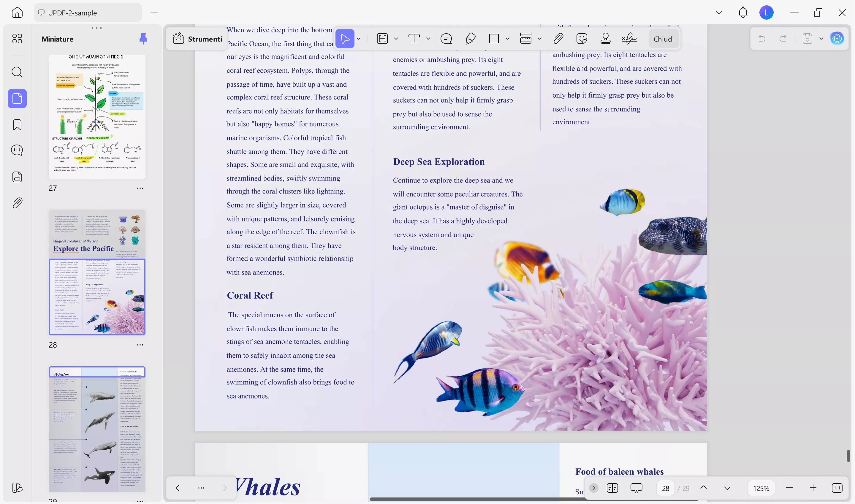Select the pencil drawing tool

[470, 39]
